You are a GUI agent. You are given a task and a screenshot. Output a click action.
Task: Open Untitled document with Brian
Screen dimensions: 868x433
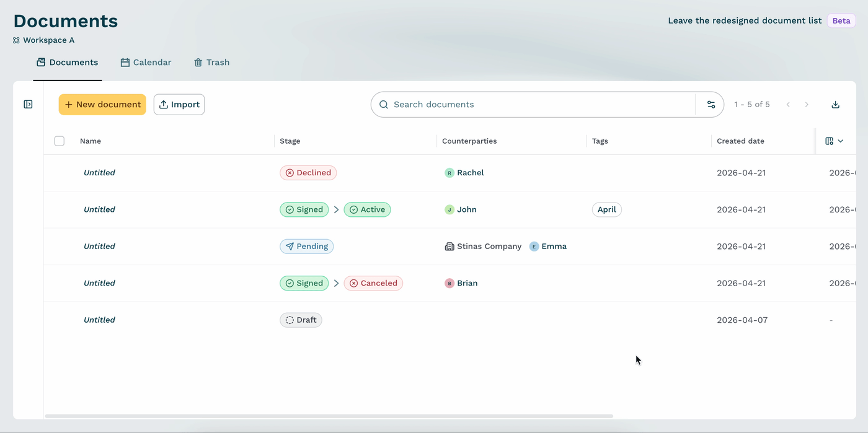(x=99, y=283)
